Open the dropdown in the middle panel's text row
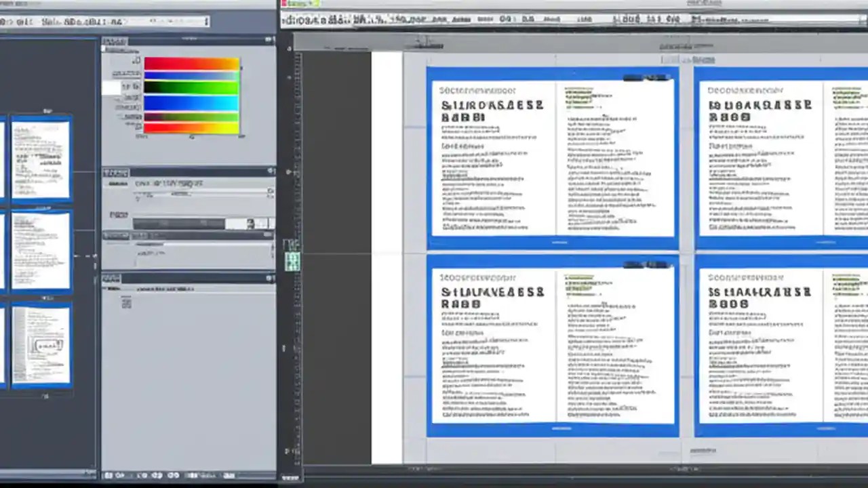The height and width of the screenshot is (488, 868). click(x=269, y=191)
